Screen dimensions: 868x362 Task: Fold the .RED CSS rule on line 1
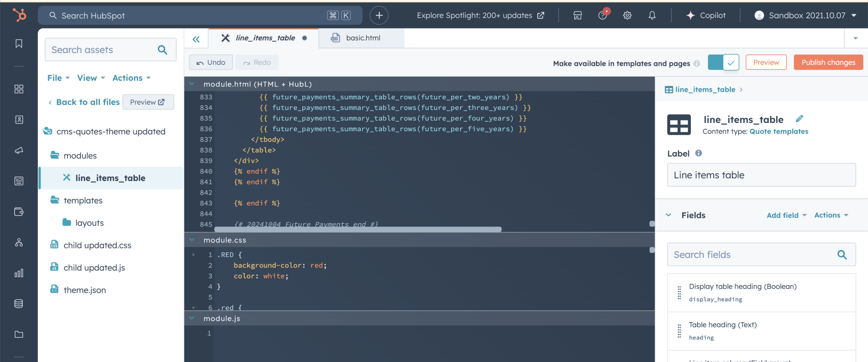(193, 255)
